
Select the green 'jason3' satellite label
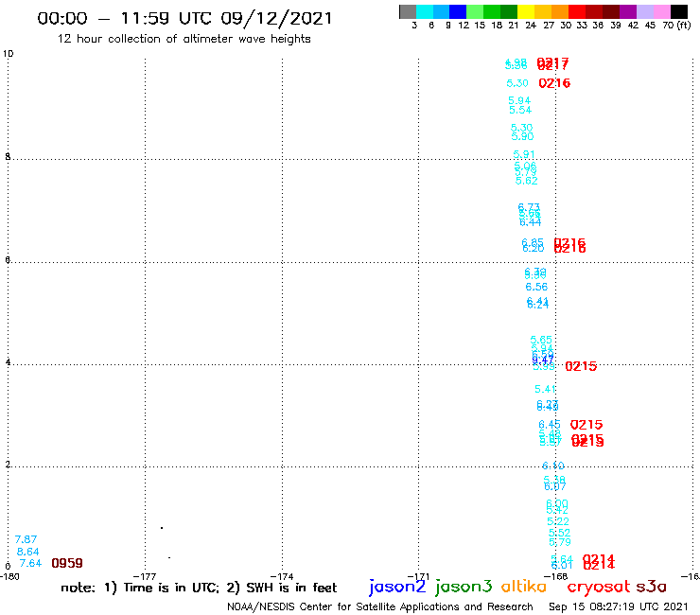click(464, 587)
